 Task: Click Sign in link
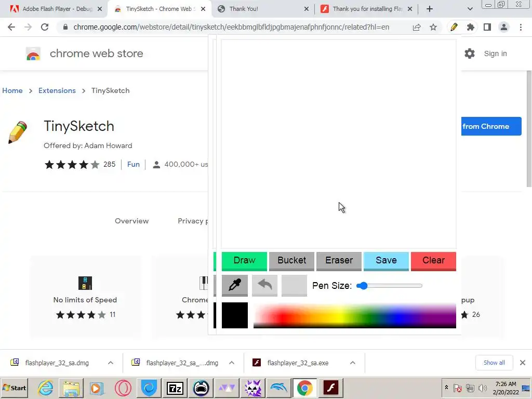(495, 54)
